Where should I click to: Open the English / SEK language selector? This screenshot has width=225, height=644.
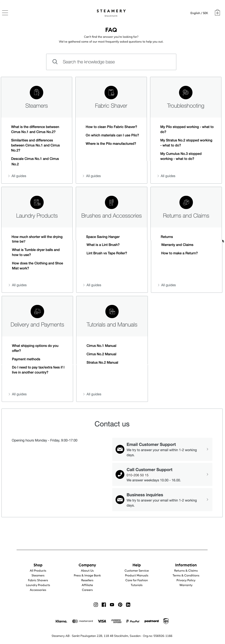pos(199,13)
